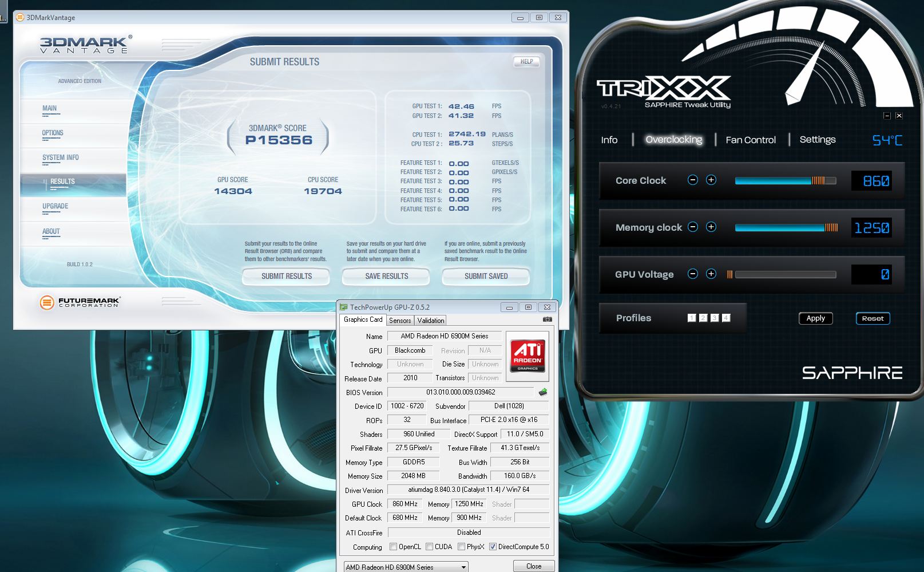Click the GPU score value 14304

pos(233,191)
